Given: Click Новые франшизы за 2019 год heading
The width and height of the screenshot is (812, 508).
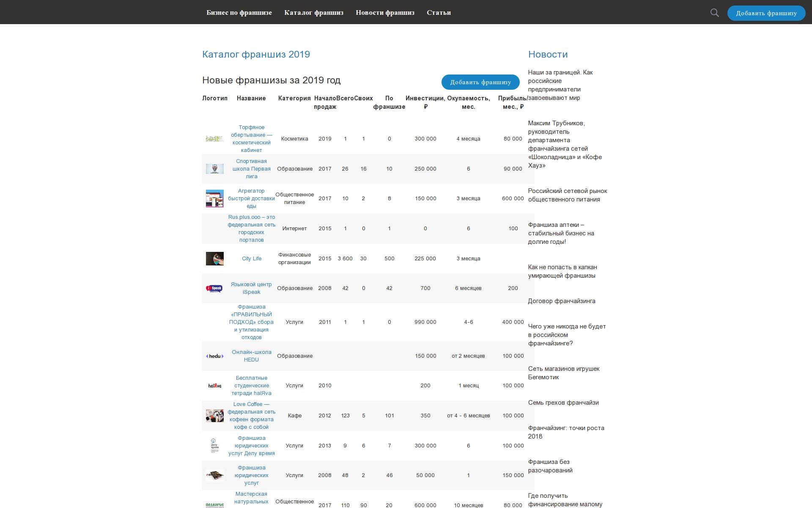Looking at the screenshot, I should pyautogui.click(x=272, y=80).
